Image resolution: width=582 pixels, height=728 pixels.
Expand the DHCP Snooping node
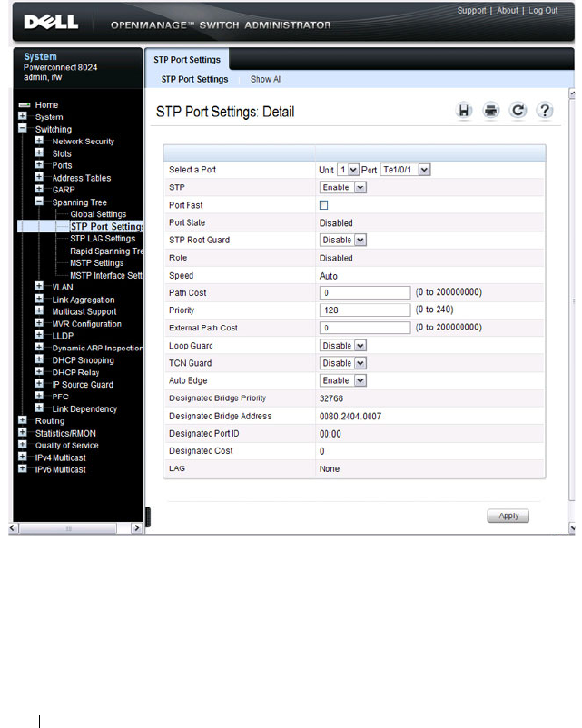(x=39, y=359)
